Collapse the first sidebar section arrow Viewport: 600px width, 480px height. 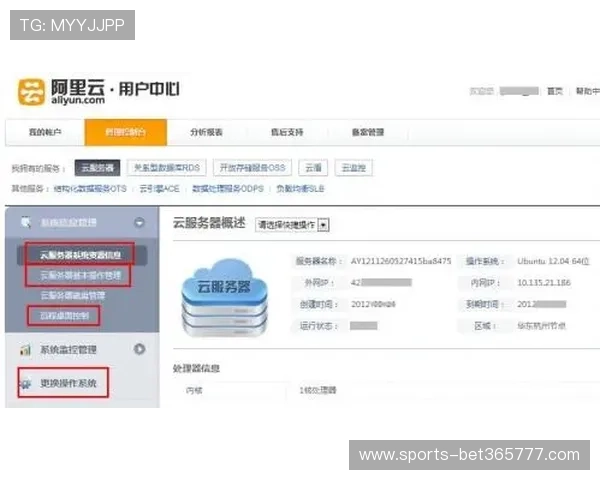pyautogui.click(x=139, y=222)
